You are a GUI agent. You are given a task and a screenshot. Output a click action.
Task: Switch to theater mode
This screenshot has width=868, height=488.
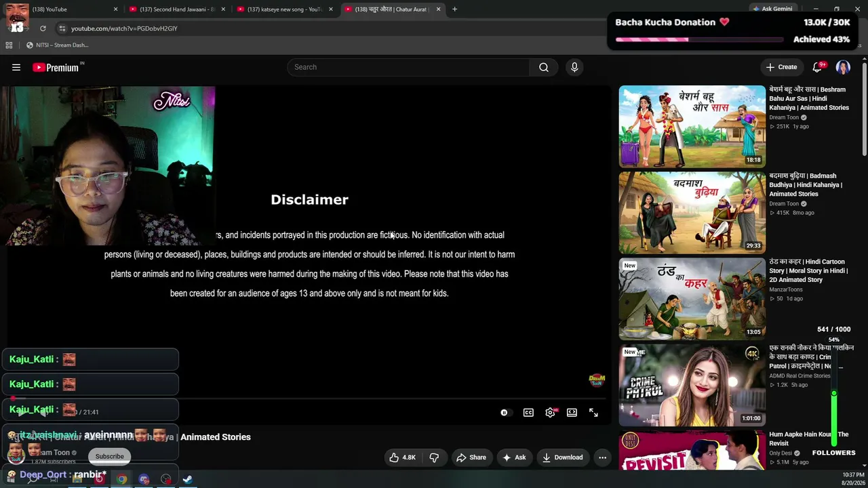572,412
